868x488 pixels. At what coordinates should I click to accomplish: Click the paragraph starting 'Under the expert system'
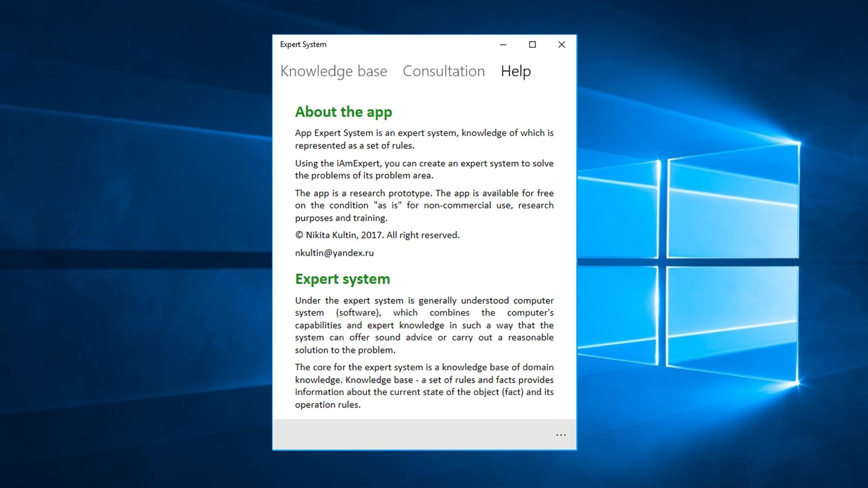click(x=424, y=324)
